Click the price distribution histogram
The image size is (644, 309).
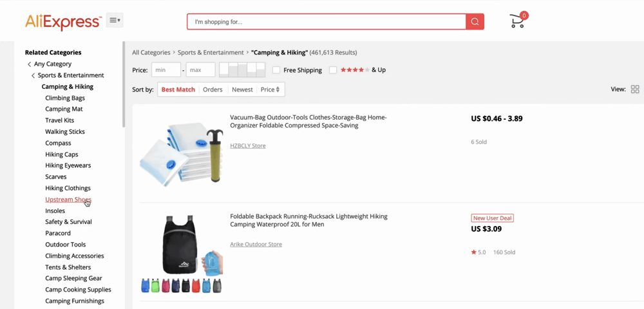[242, 70]
